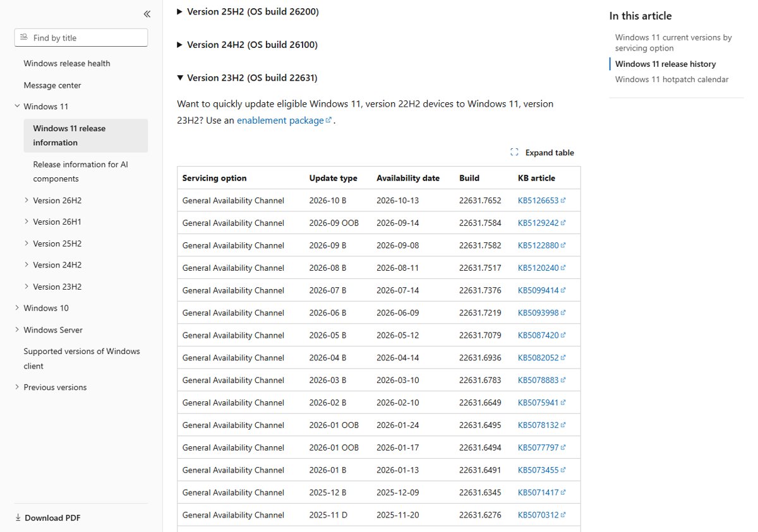Viewport: 758px width, 532px height.
Task: Click the availability date 2026-01-24
Action: coord(398,425)
